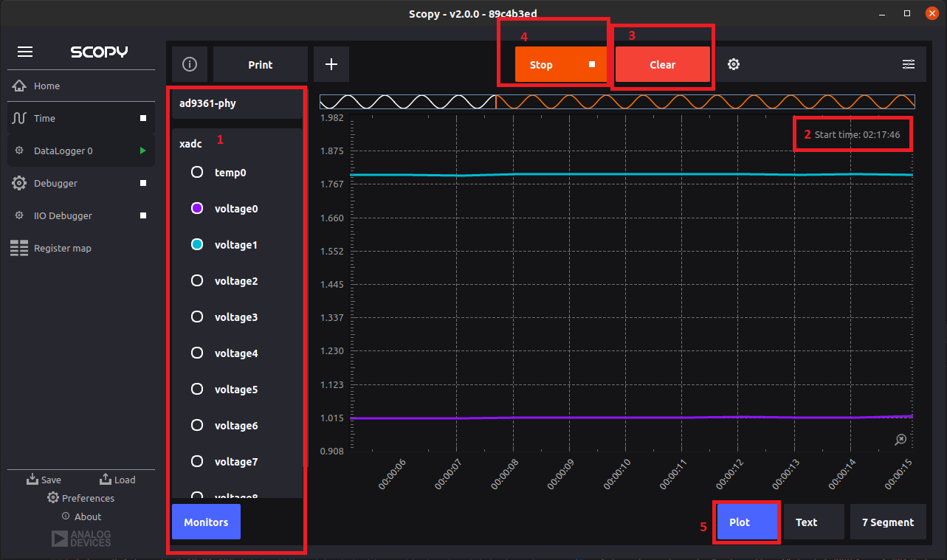Click the info icon button
The width and height of the screenshot is (947, 560).
point(190,64)
